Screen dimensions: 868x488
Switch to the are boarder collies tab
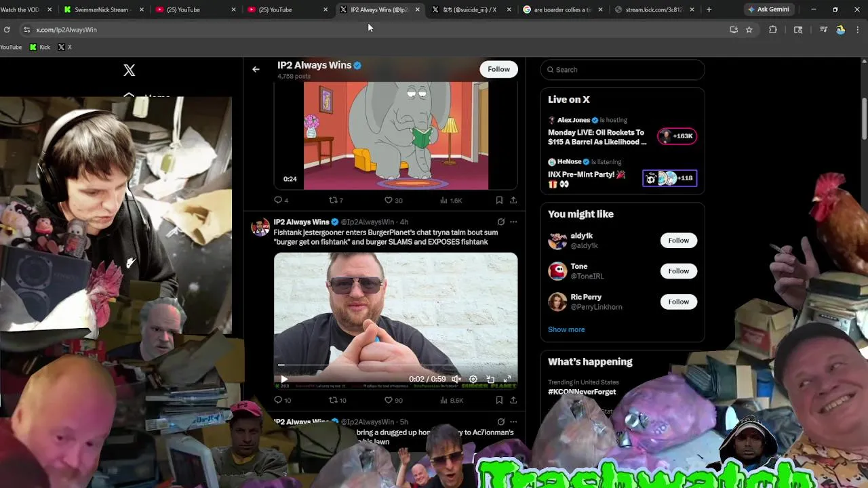coord(561,9)
